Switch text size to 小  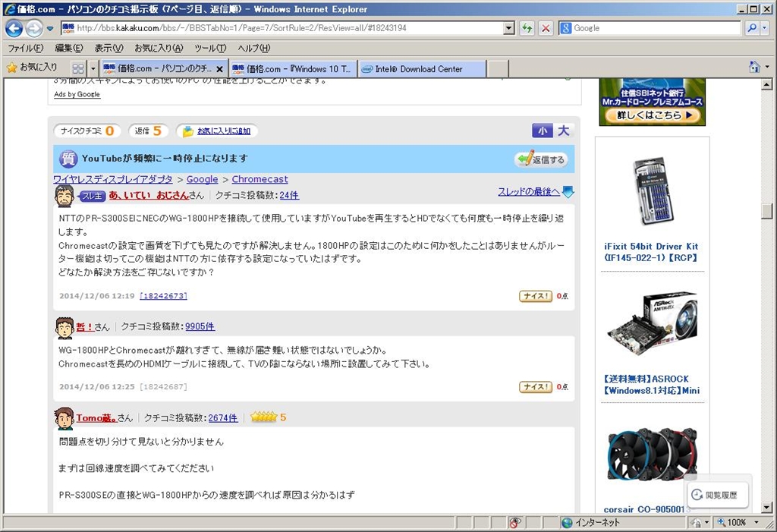click(x=543, y=131)
